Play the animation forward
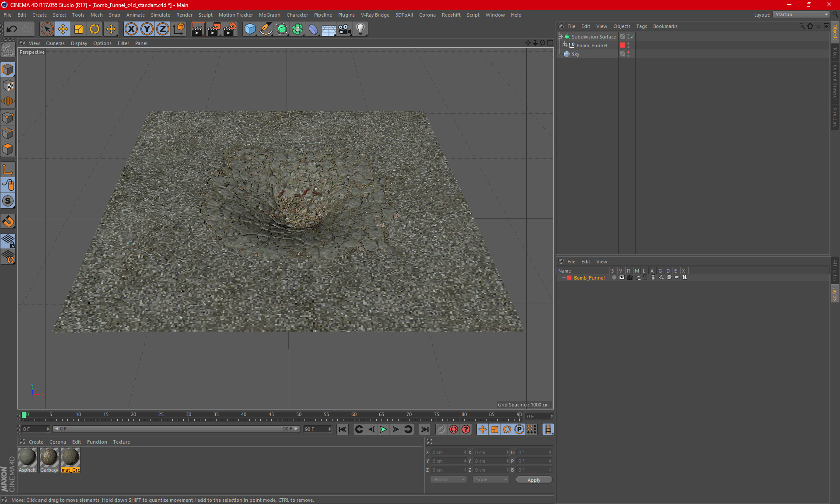Viewport: 840px width, 504px height. click(383, 429)
